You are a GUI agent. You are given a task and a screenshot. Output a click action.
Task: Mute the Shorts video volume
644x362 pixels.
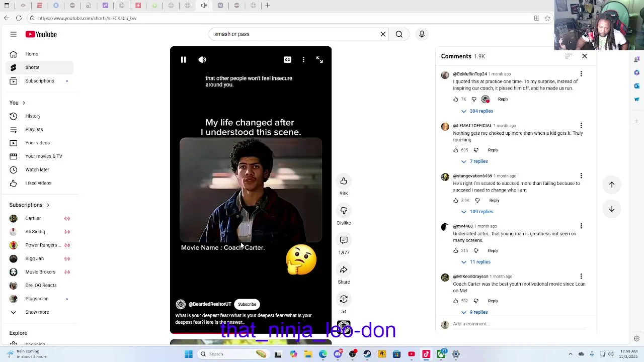202,60
